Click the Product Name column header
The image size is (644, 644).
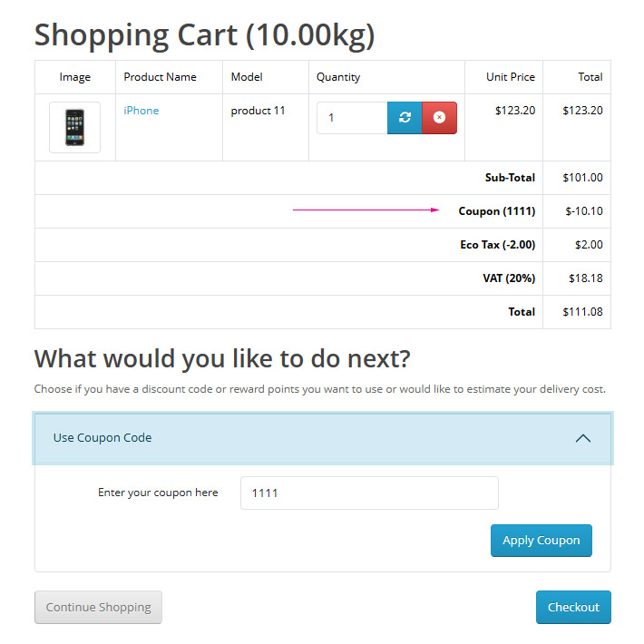click(161, 77)
